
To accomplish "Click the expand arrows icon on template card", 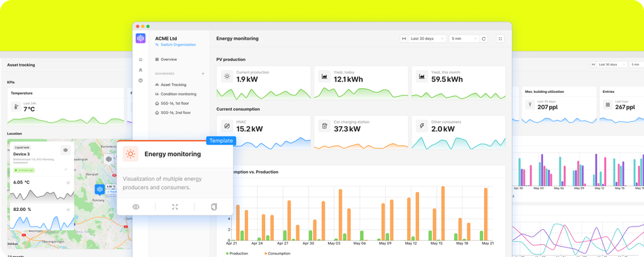I will tap(175, 207).
